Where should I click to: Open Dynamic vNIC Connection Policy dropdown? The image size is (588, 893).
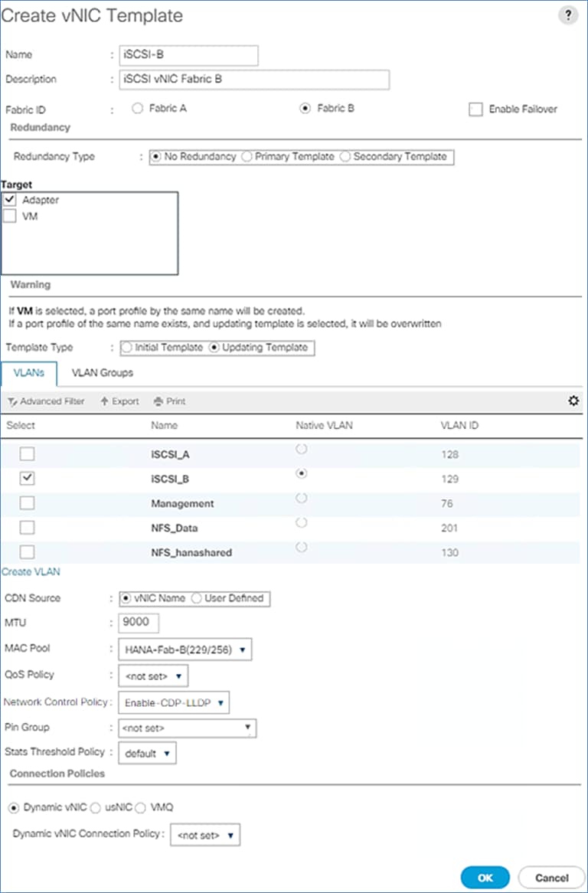point(205,835)
